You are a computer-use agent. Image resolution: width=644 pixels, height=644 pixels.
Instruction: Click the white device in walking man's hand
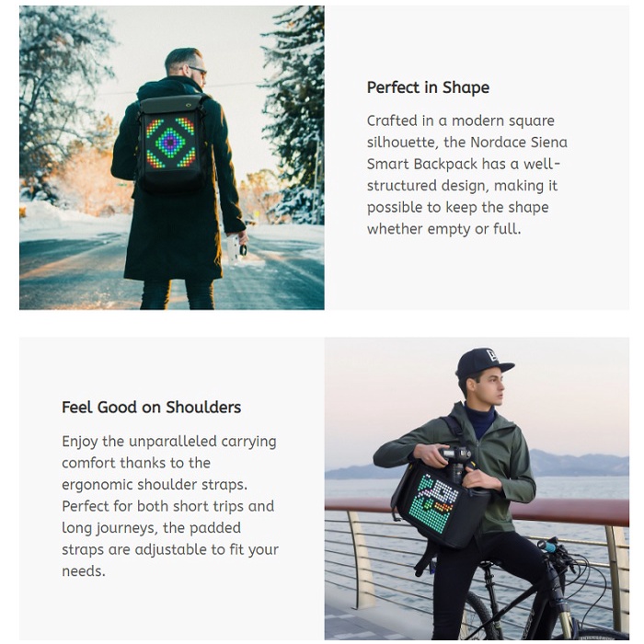coord(235,248)
